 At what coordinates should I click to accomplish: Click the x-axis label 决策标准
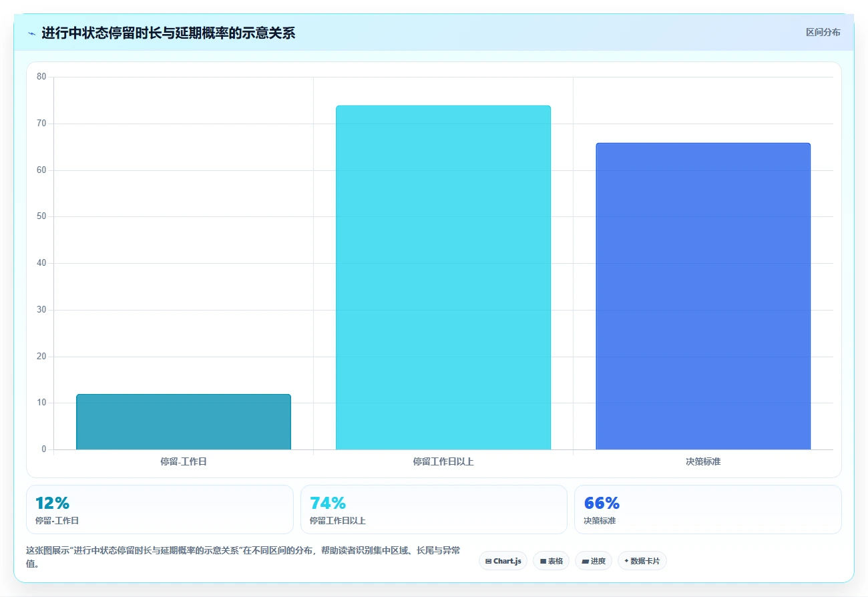[703, 461]
